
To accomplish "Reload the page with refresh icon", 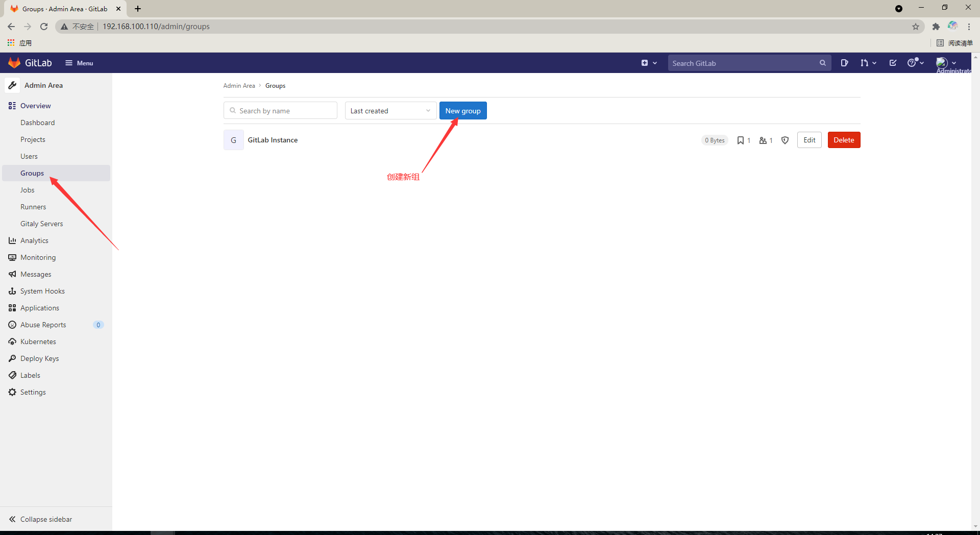I will coord(44,27).
